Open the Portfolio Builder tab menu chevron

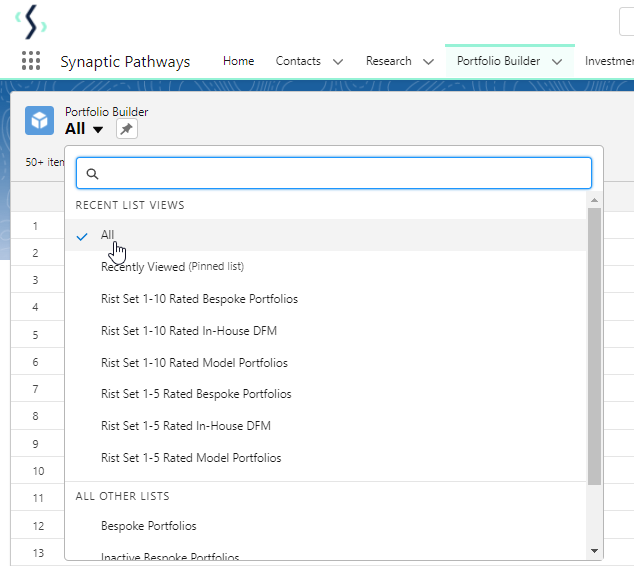[557, 62]
